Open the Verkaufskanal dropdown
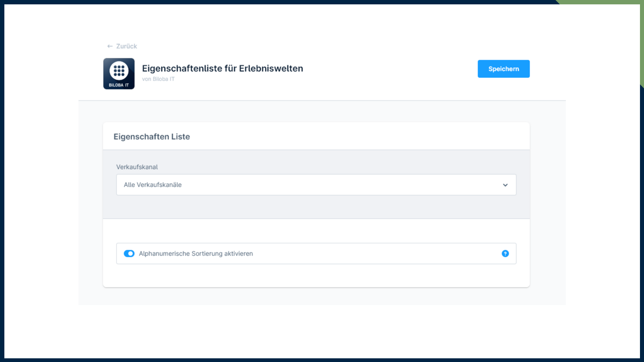This screenshot has width=644, height=362. tap(316, 185)
